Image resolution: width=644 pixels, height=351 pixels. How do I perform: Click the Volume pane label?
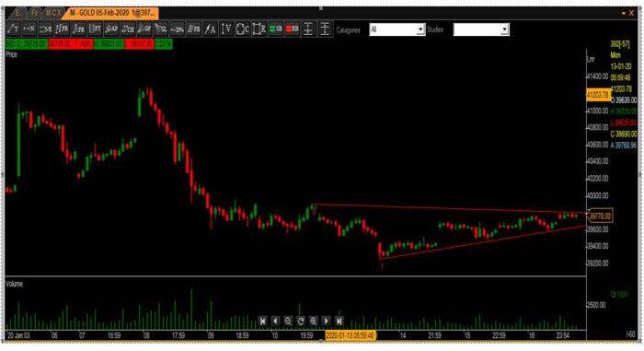click(15, 284)
